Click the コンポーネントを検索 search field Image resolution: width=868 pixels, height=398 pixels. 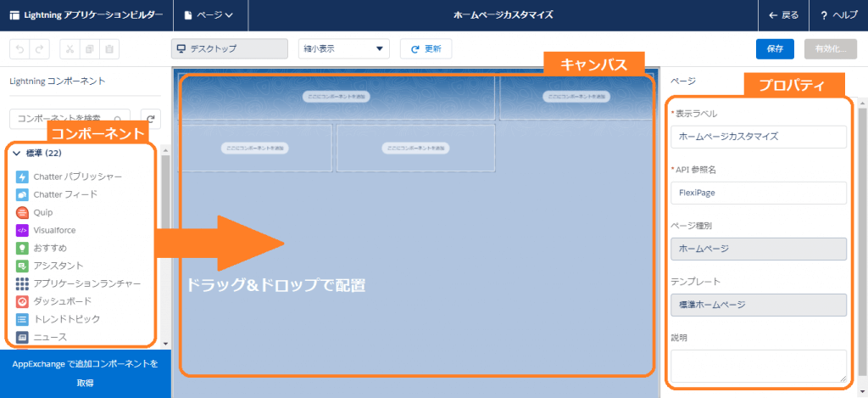(70, 119)
